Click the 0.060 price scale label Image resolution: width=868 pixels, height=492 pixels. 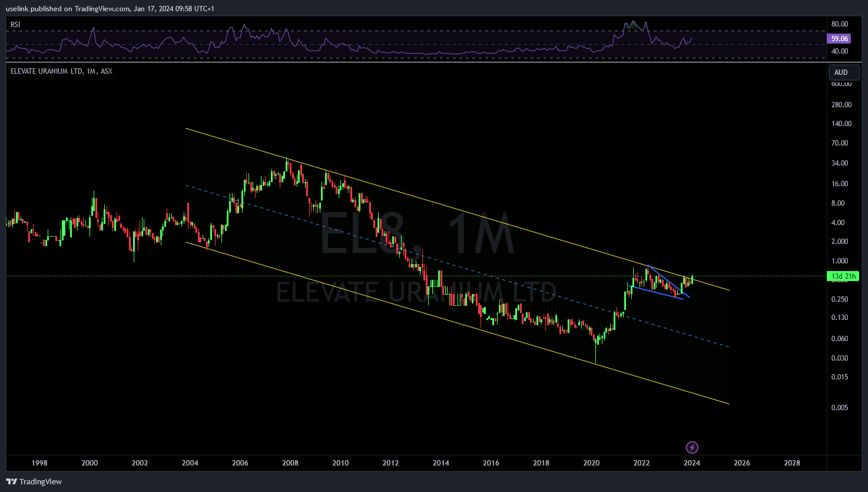click(x=839, y=339)
